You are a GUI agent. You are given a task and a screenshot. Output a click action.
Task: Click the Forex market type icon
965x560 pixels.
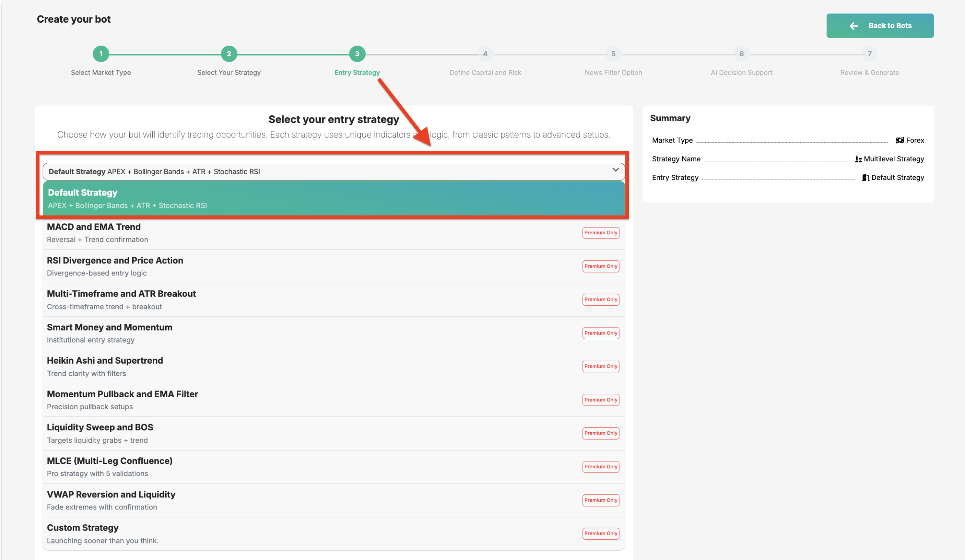[x=899, y=141]
